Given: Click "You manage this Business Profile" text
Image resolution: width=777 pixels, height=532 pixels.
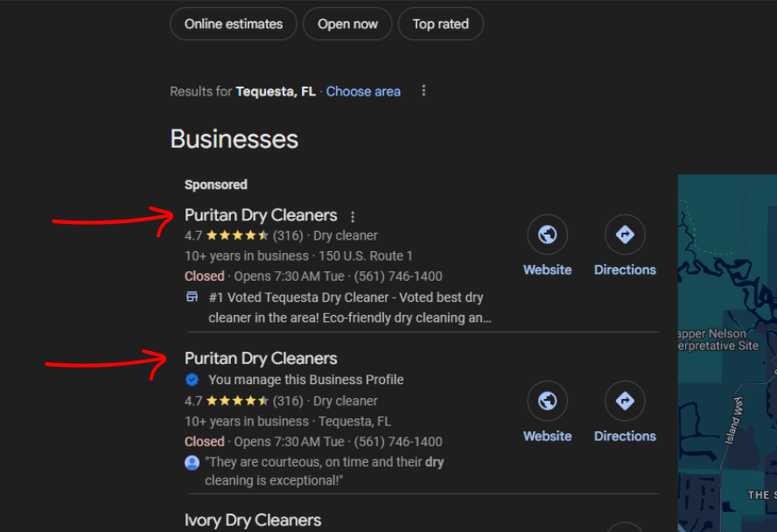Looking at the screenshot, I should pos(306,380).
